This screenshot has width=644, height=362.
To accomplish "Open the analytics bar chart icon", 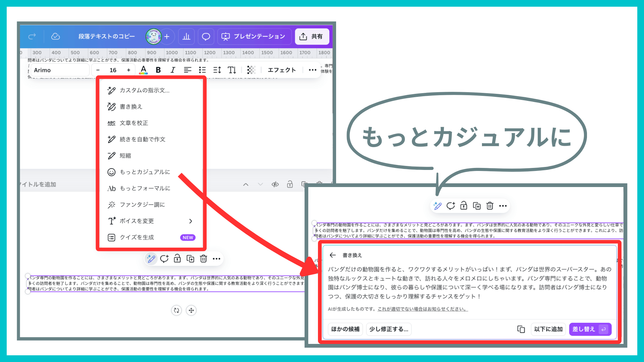I will [186, 37].
